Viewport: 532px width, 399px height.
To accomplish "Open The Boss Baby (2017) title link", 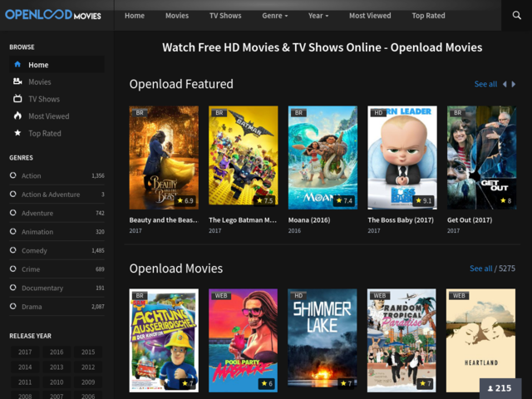I will click(x=401, y=220).
